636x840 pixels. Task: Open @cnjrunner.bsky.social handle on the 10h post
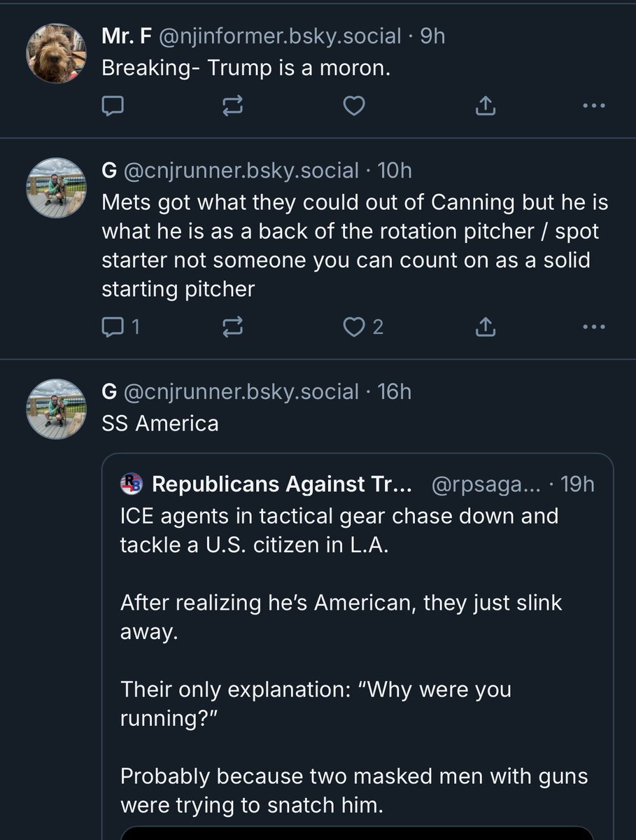coord(241,170)
